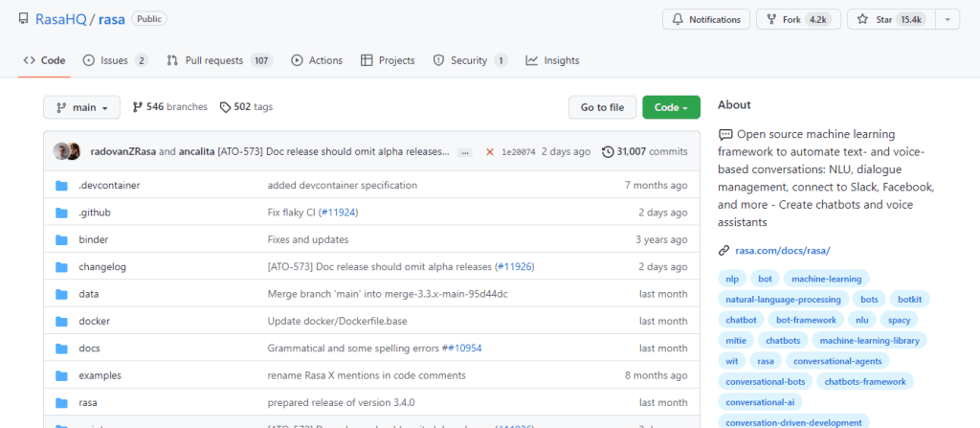
Task: Open 'Update docker/Dockerfile.base' commit message
Action: pyautogui.click(x=336, y=321)
